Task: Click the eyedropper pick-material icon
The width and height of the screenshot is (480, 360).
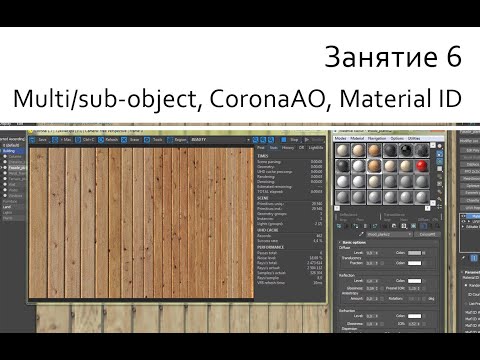Action: tap(361, 234)
